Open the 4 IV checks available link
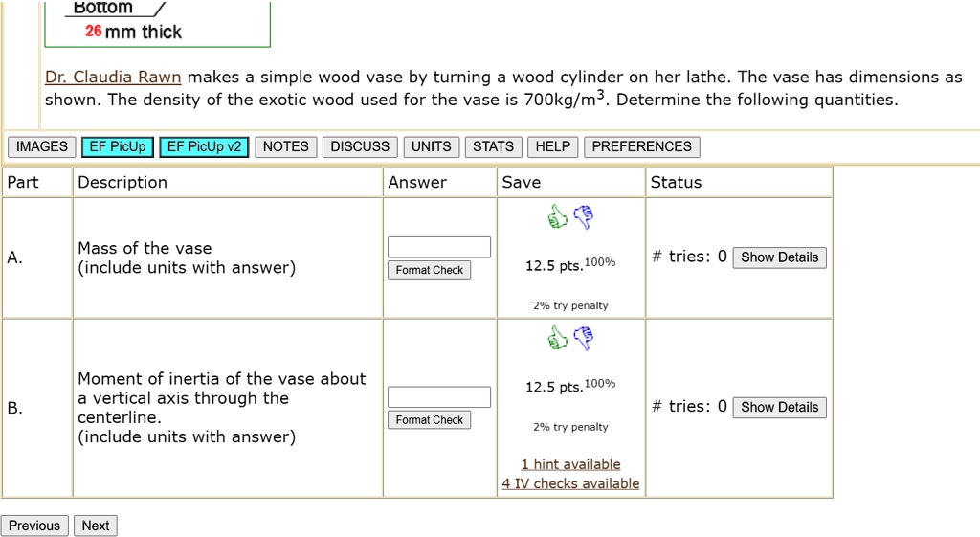 [570, 483]
